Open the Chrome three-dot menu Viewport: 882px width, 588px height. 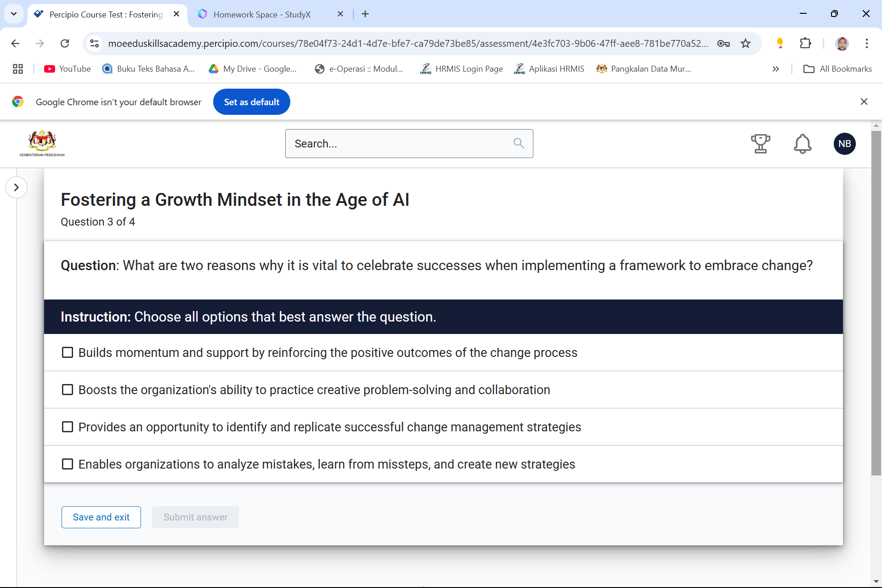[x=867, y=43]
